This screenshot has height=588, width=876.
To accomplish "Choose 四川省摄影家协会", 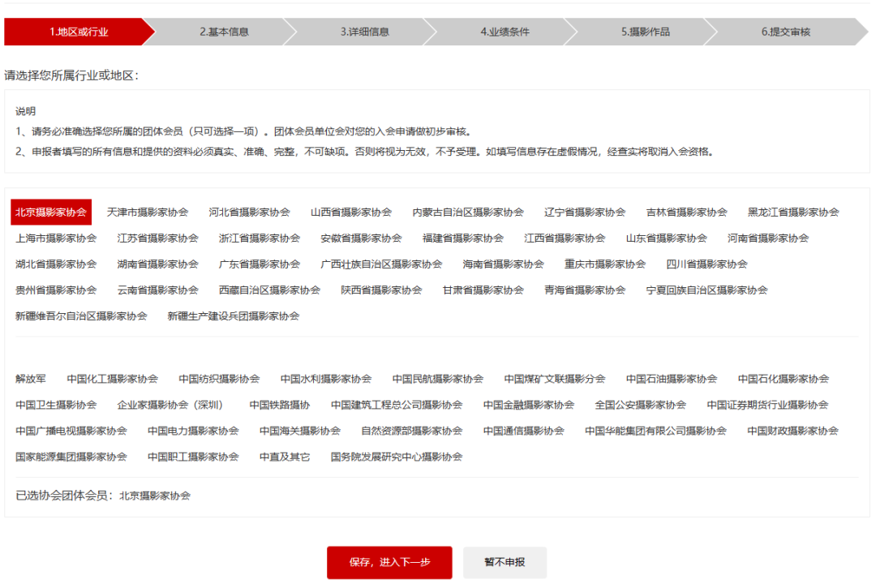I will point(706,264).
